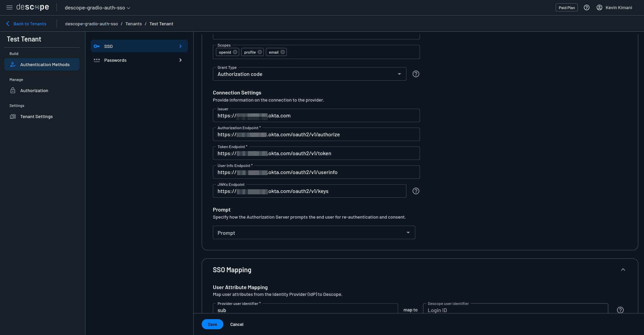This screenshot has width=644, height=335.
Task: Open the Prompt dropdown
Action: tap(408, 232)
